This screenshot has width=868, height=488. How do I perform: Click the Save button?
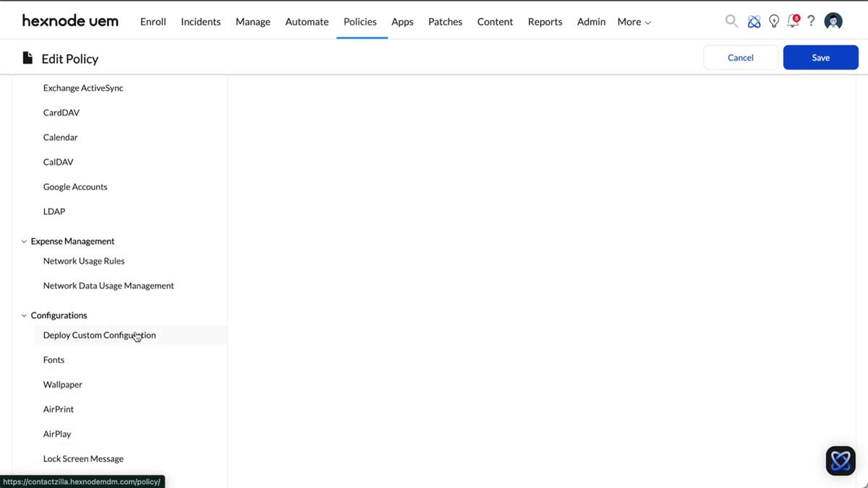coord(820,57)
